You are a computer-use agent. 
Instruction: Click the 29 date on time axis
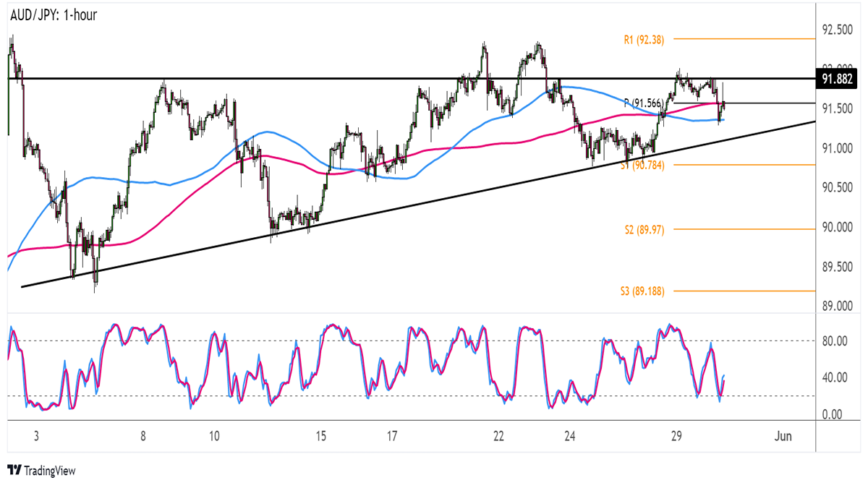[676, 437]
